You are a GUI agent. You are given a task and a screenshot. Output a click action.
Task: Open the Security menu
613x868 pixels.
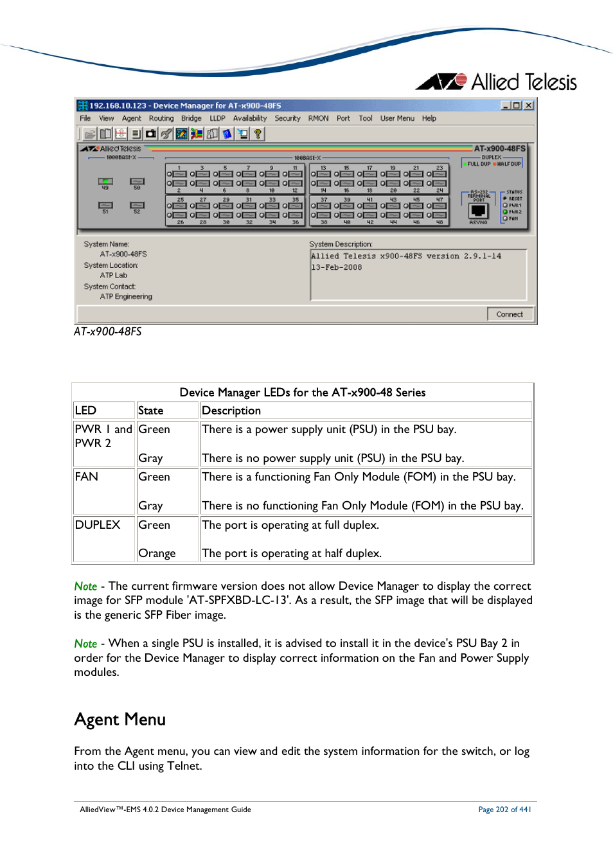tap(287, 118)
